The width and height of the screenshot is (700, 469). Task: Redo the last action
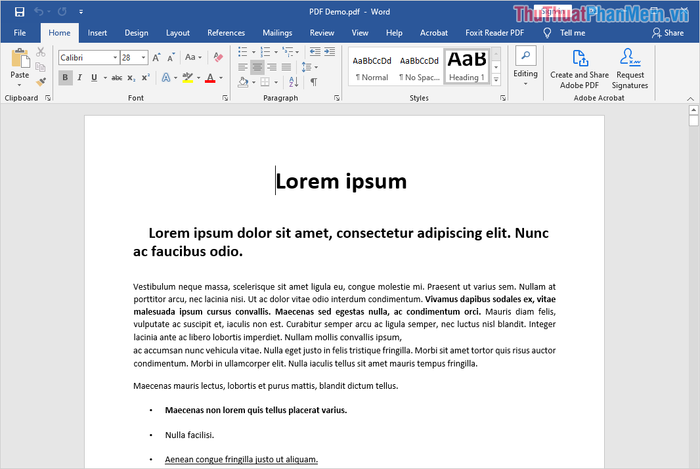coord(62,12)
